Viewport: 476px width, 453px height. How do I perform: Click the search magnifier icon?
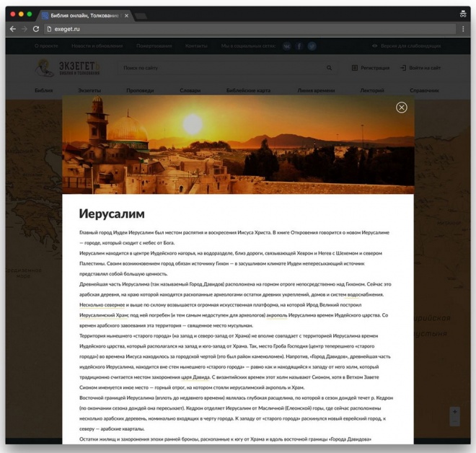[329, 68]
